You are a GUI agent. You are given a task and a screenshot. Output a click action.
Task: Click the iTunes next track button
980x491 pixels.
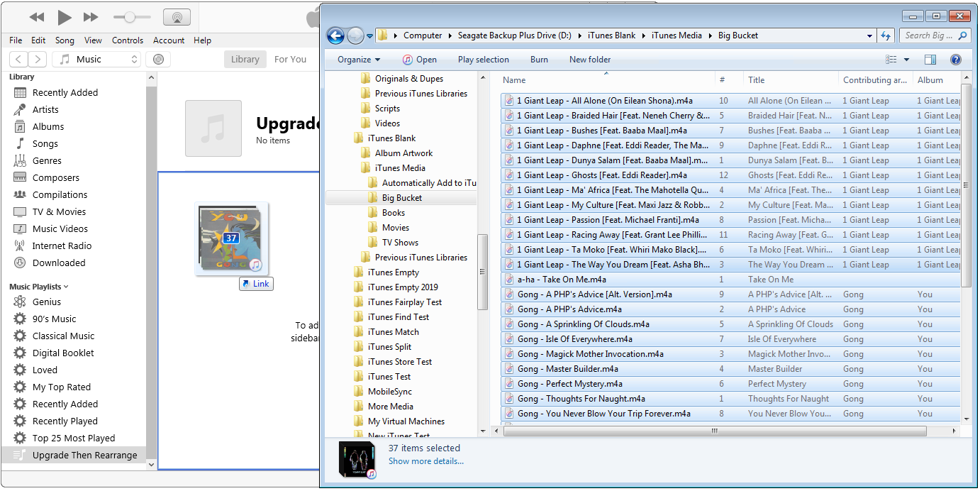(x=91, y=17)
